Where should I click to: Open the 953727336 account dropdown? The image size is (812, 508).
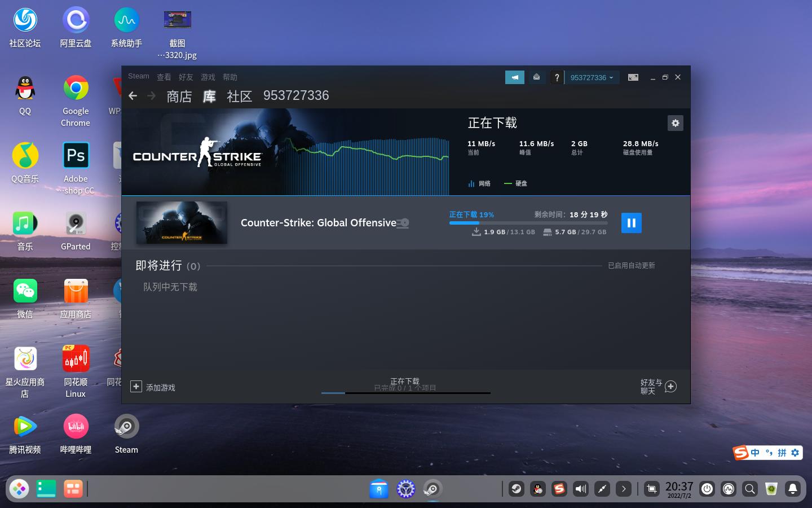591,77
